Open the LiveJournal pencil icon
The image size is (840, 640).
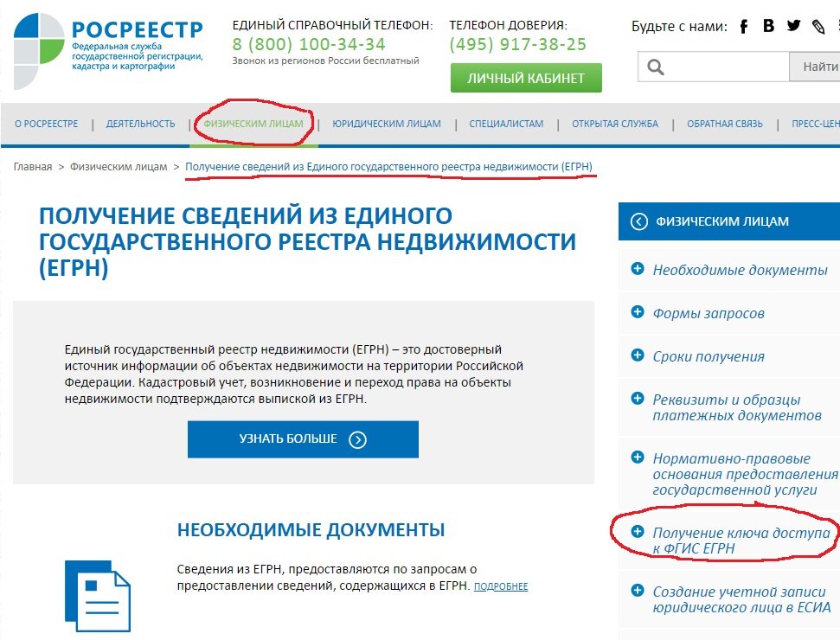pos(818,26)
